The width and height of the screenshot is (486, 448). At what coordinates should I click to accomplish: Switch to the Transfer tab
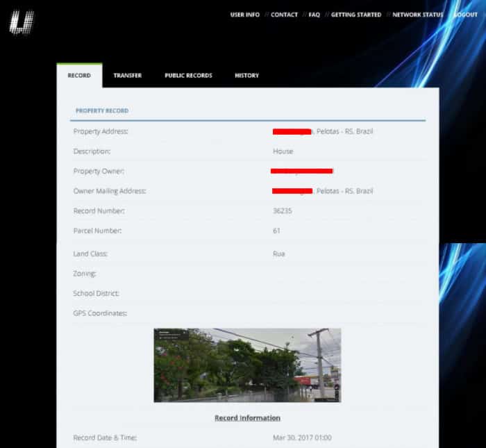127,75
